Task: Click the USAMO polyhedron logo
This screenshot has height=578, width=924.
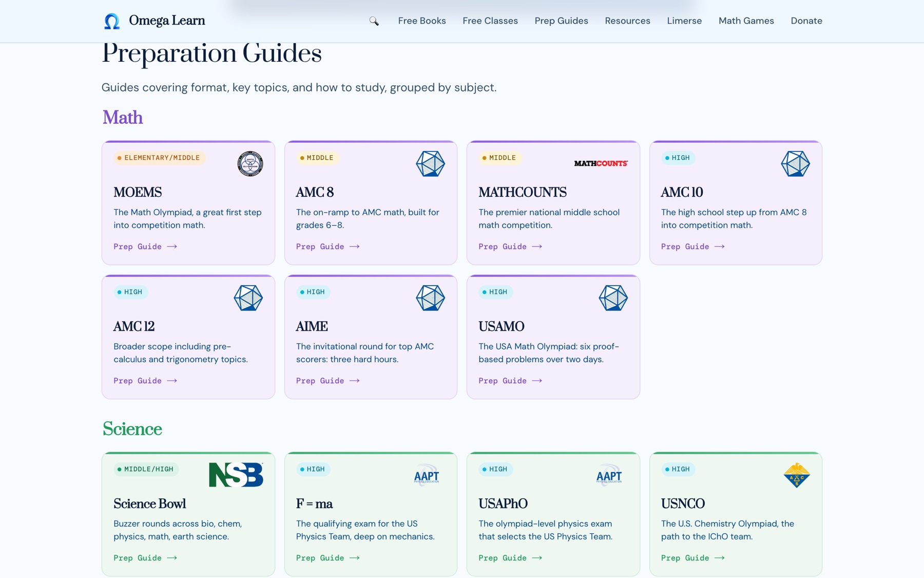Action: [613, 298]
